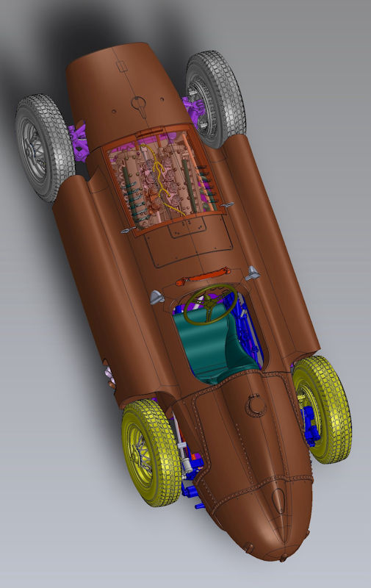
Task: Select the yellow front left wheel
Action: [151, 452]
